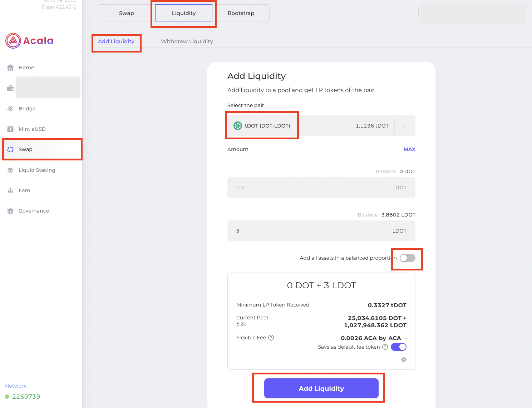The height and width of the screenshot is (408, 532).
Task: Open Bridge from the sidebar icon
Action: click(10, 109)
